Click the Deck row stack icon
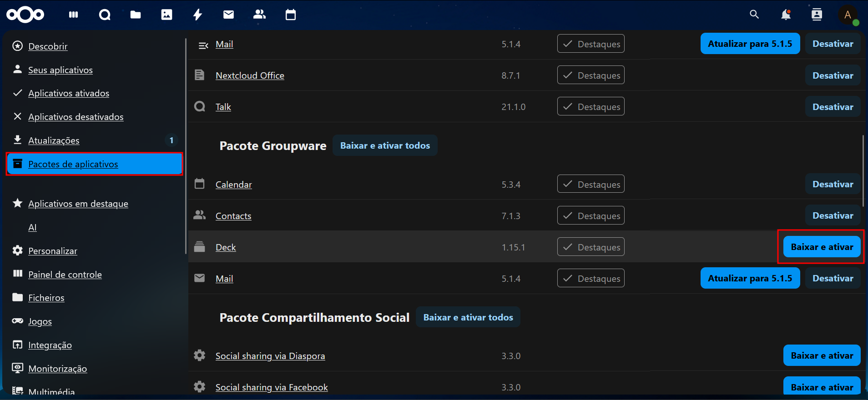This screenshot has height=400, width=868. (199, 246)
